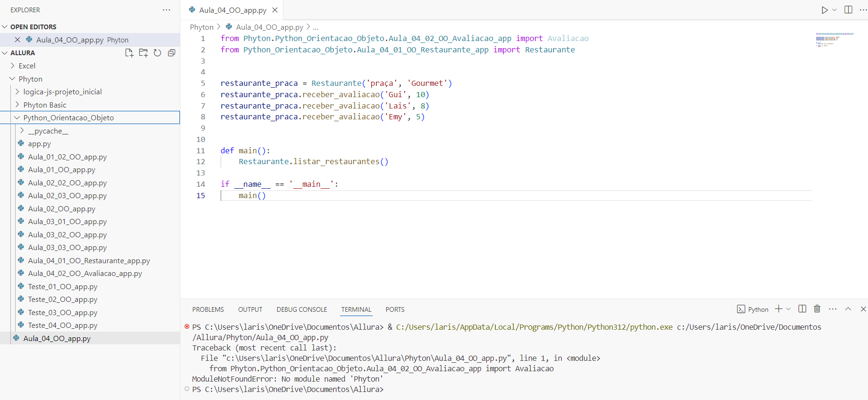Click the New File icon in ALLURA header
This screenshot has width=868, height=400.
(129, 53)
